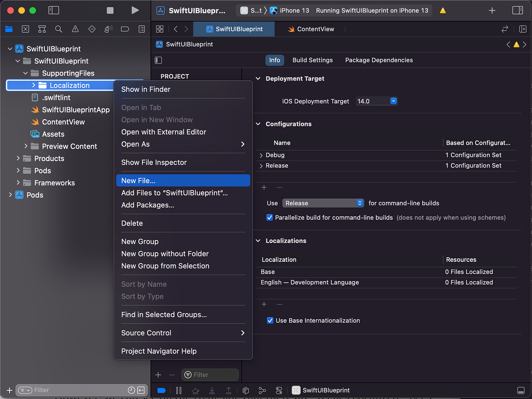Open the Open As submenu
The image size is (532, 399).
pyautogui.click(x=183, y=144)
